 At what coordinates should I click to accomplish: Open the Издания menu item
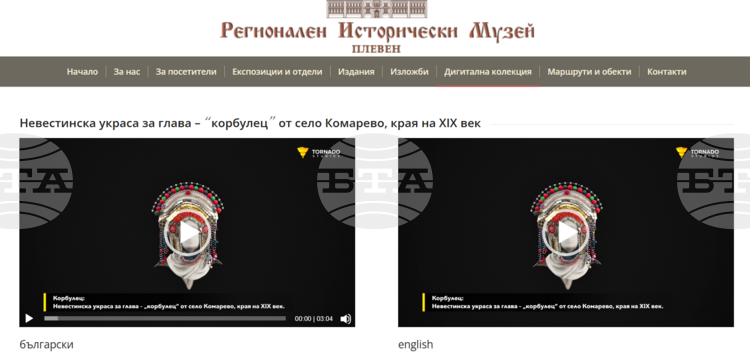pyautogui.click(x=356, y=72)
